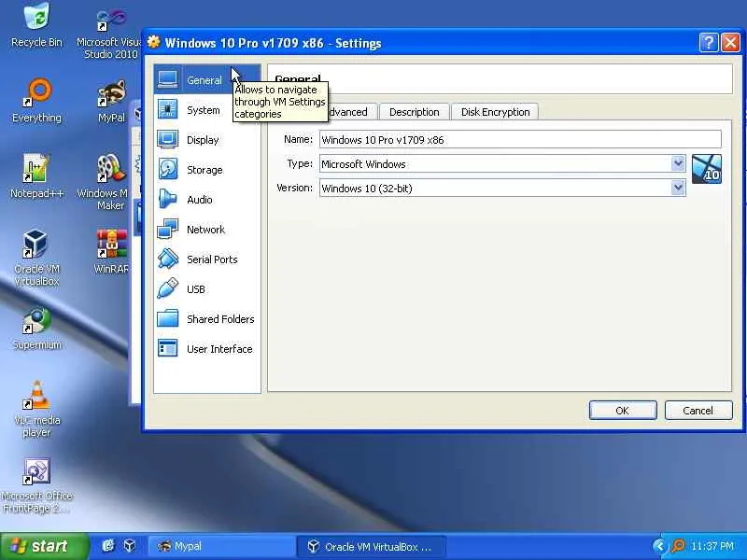Open the USB settings category icon
Image resolution: width=747 pixels, height=560 pixels.
(x=168, y=288)
